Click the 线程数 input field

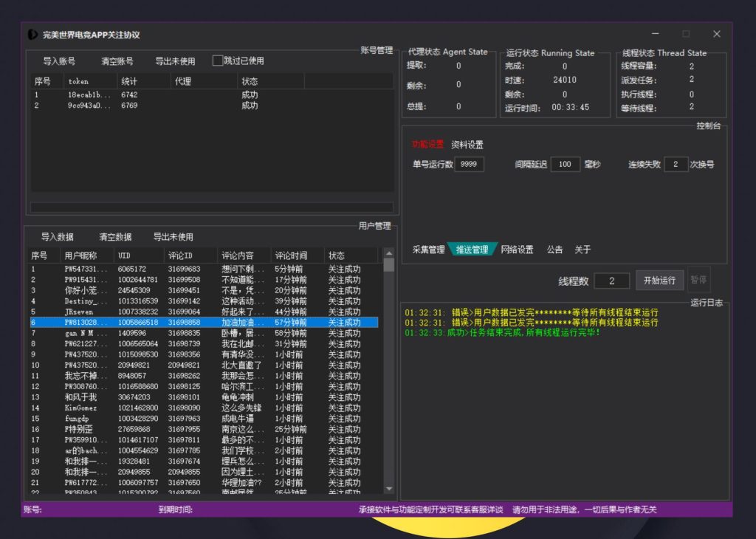[x=611, y=281]
